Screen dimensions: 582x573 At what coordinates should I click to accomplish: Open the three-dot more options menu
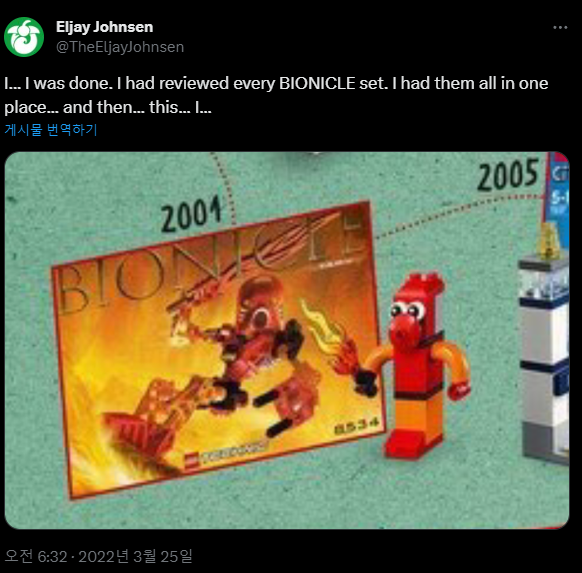pos(560,27)
